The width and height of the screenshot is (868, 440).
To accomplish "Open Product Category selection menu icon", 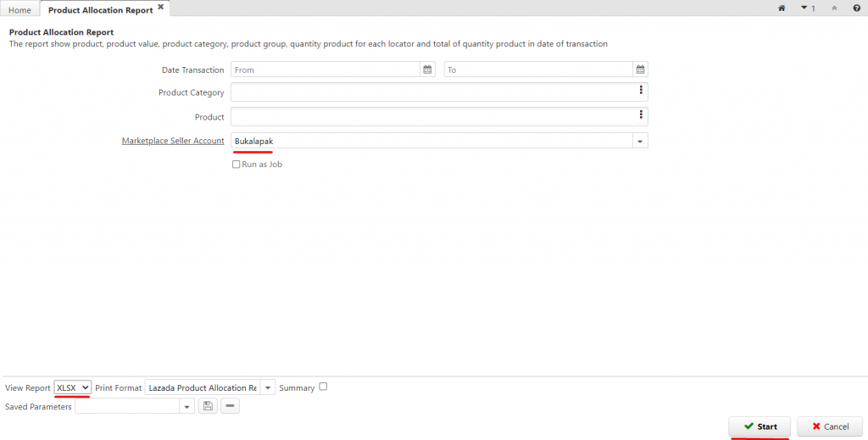I will click(641, 90).
